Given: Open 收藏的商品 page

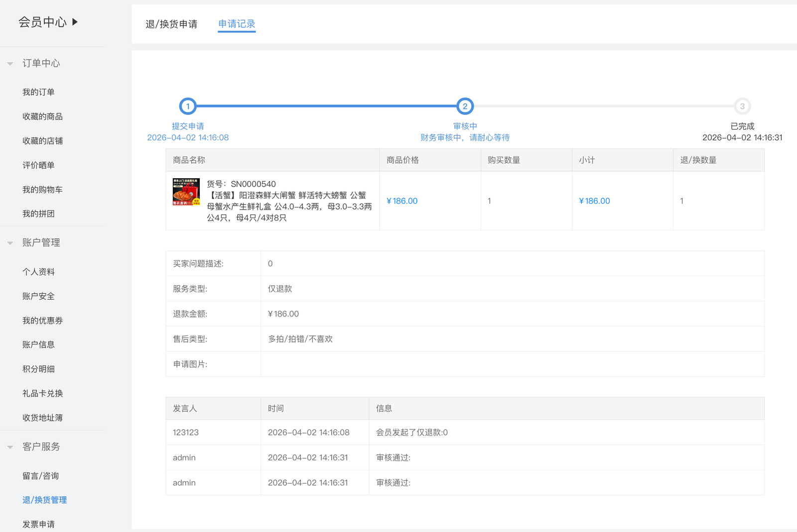Looking at the screenshot, I should point(42,116).
